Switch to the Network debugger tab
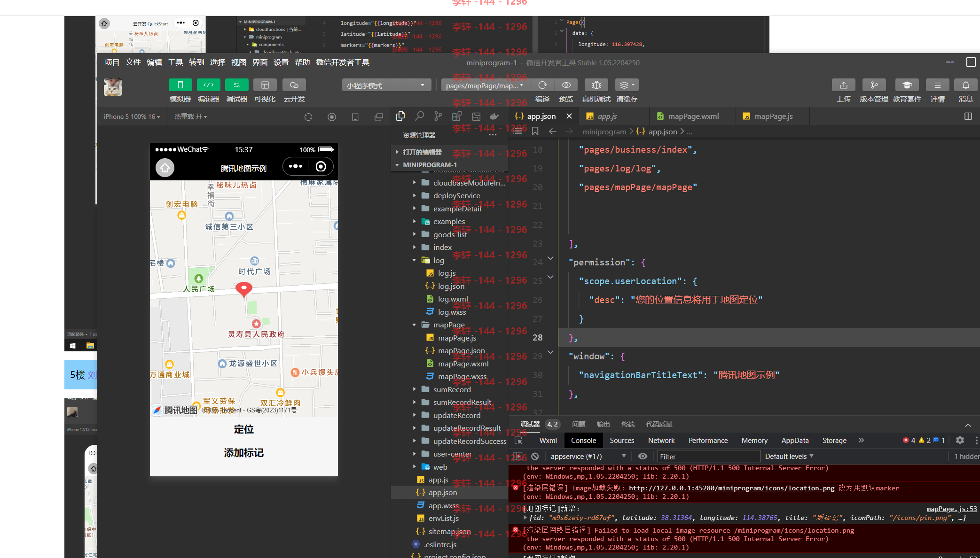 tap(661, 441)
